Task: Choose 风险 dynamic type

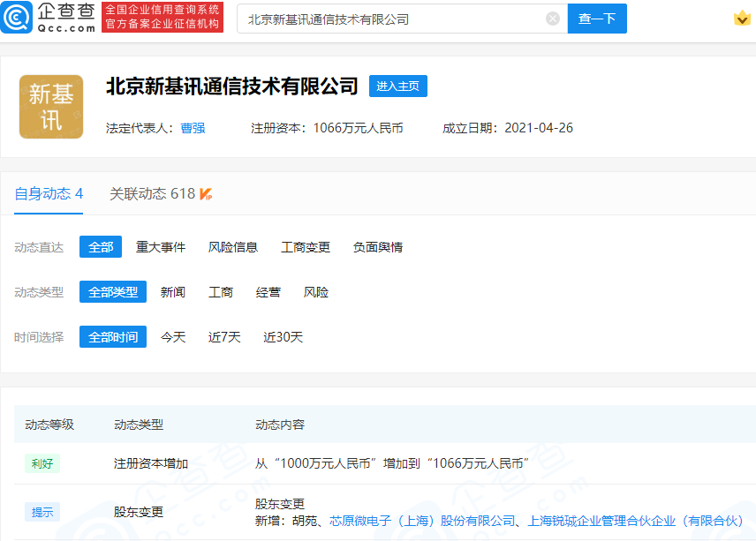Action: click(x=316, y=292)
